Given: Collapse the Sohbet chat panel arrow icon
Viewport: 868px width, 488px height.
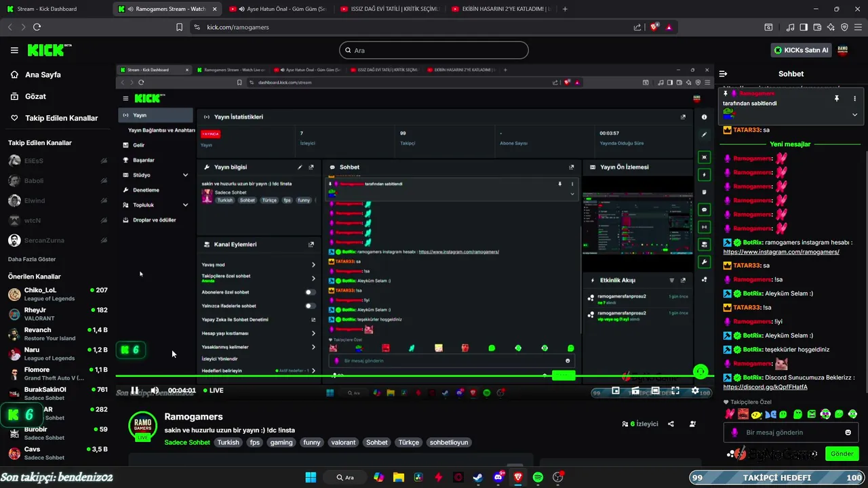Looking at the screenshot, I should [723, 74].
